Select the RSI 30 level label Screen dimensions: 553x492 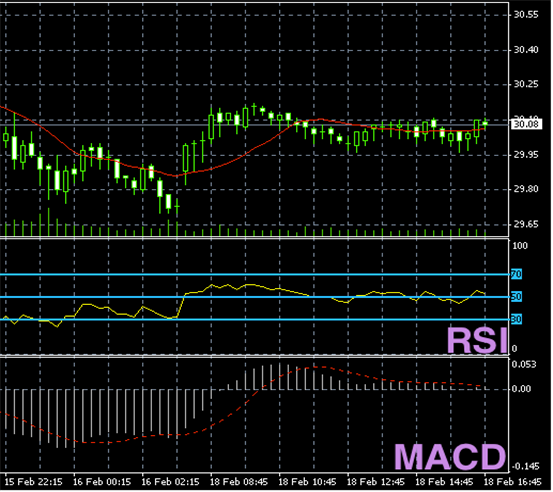tap(517, 320)
